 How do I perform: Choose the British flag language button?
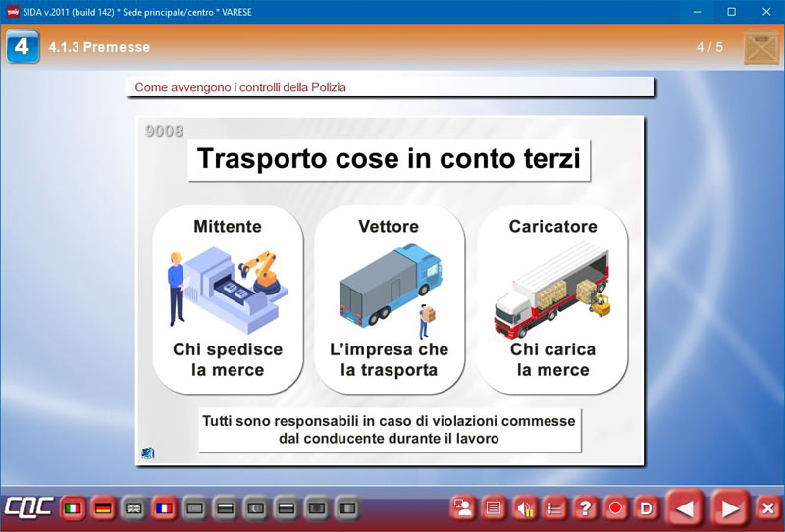tap(133, 508)
